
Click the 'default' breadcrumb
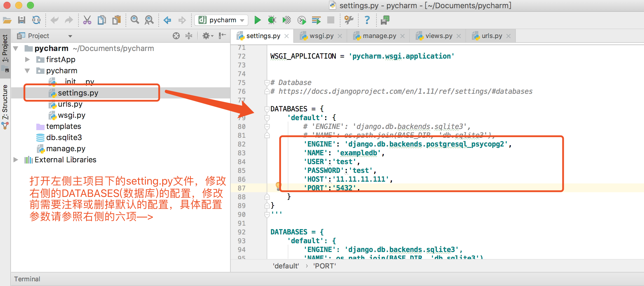(x=286, y=266)
